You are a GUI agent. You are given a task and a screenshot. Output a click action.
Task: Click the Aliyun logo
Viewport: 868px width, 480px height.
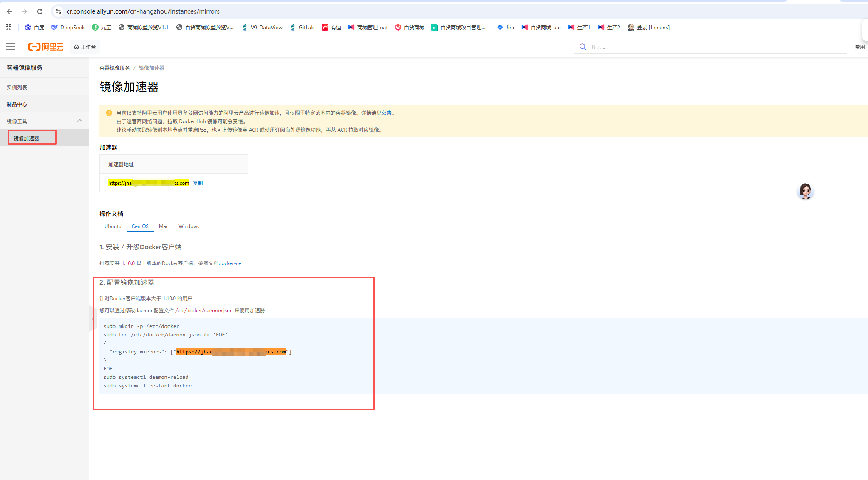click(46, 47)
